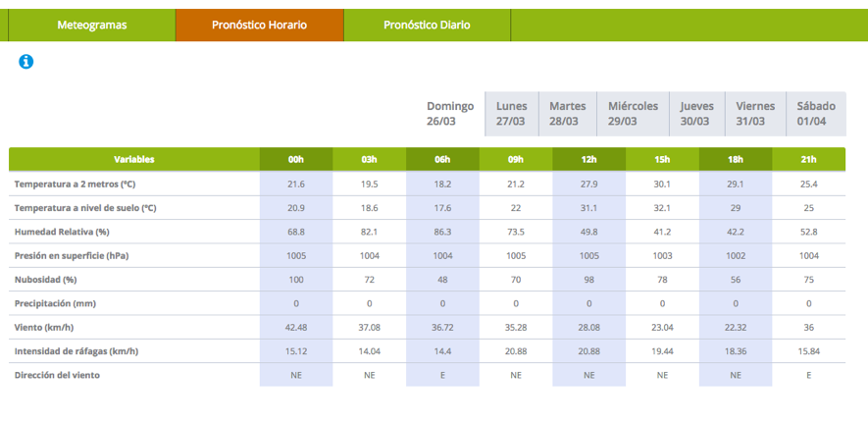Click the 42.48 wind speed value
Viewport: 868px width, 423px height.
296,327
